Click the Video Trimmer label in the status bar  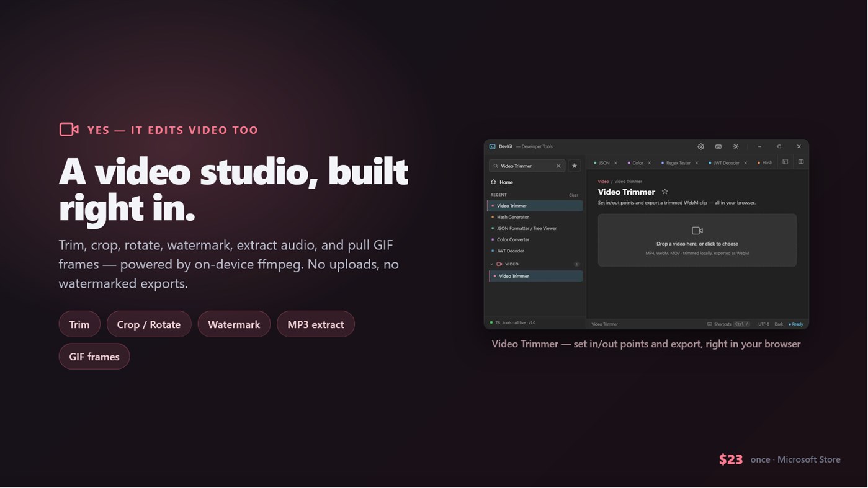pyautogui.click(x=604, y=324)
